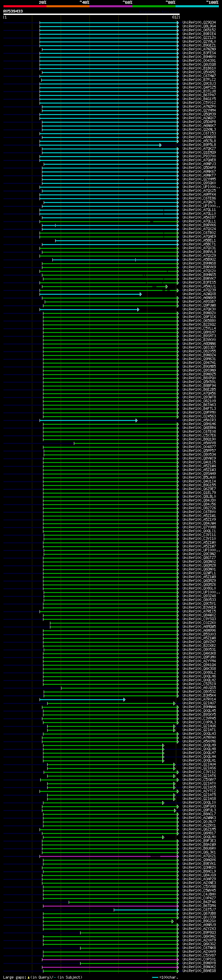
Task: Open the UniRef100_B4G1Y5 entry
Action: coord(199,99)
